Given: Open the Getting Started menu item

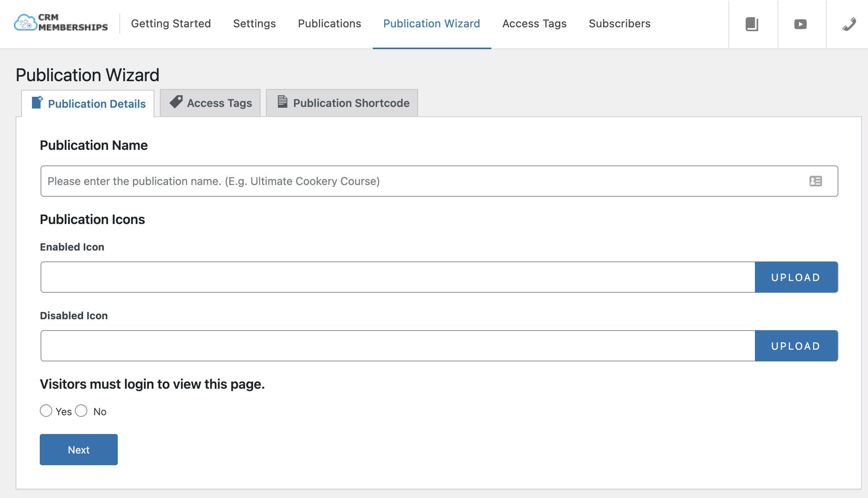Looking at the screenshot, I should pos(171,24).
